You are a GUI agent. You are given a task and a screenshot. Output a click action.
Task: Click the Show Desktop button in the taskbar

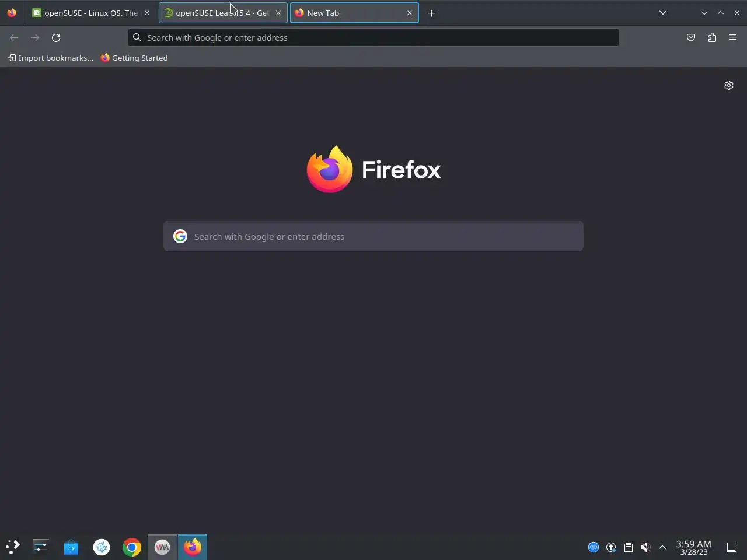coord(732,547)
